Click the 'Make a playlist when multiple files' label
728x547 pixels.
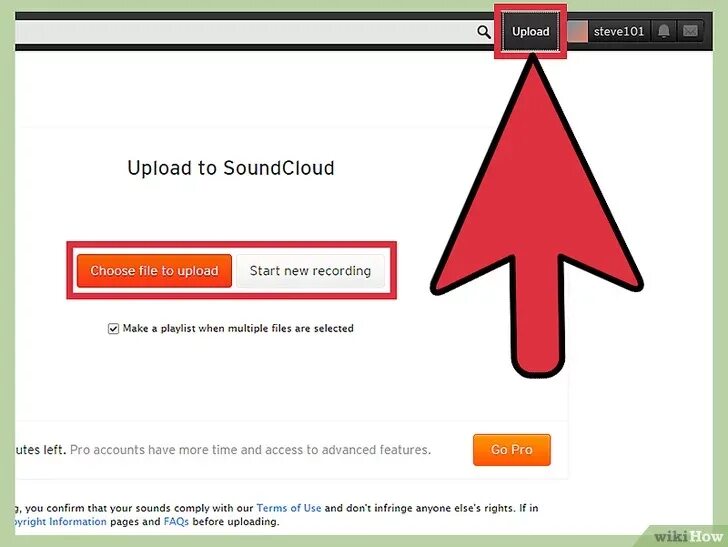click(x=238, y=328)
